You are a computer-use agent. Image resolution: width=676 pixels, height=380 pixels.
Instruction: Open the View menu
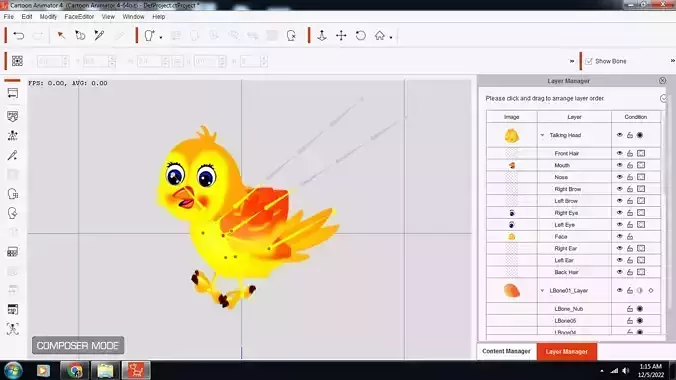pyautogui.click(x=108, y=17)
